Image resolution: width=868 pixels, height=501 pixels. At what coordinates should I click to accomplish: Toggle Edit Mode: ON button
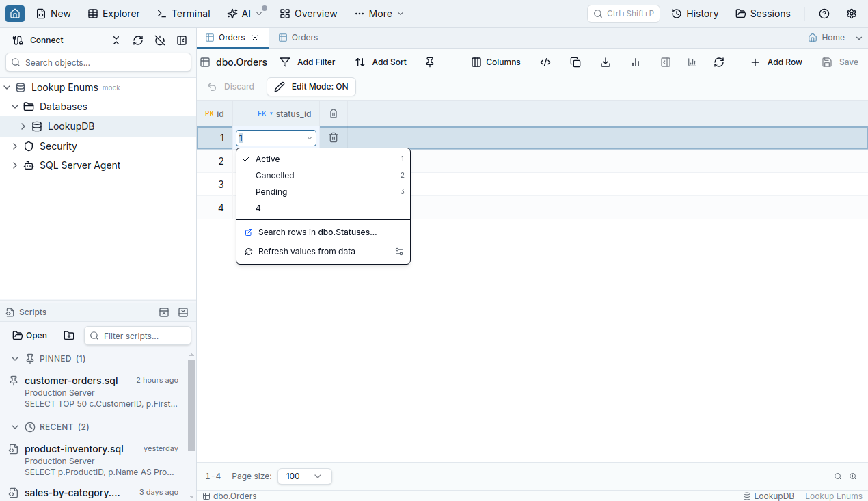(311, 87)
